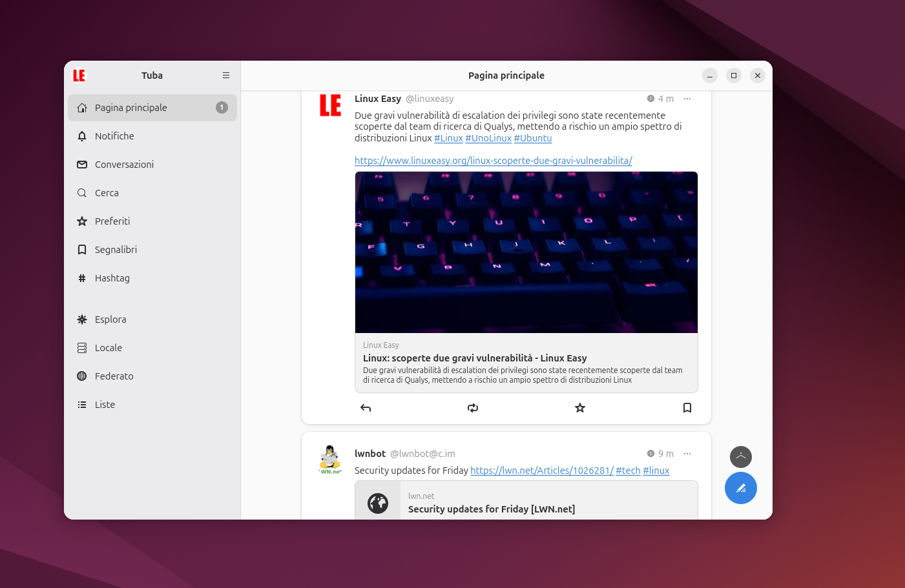The image size is (905, 588).
Task: Open the Linux Easy post options menu
Action: 687,99
